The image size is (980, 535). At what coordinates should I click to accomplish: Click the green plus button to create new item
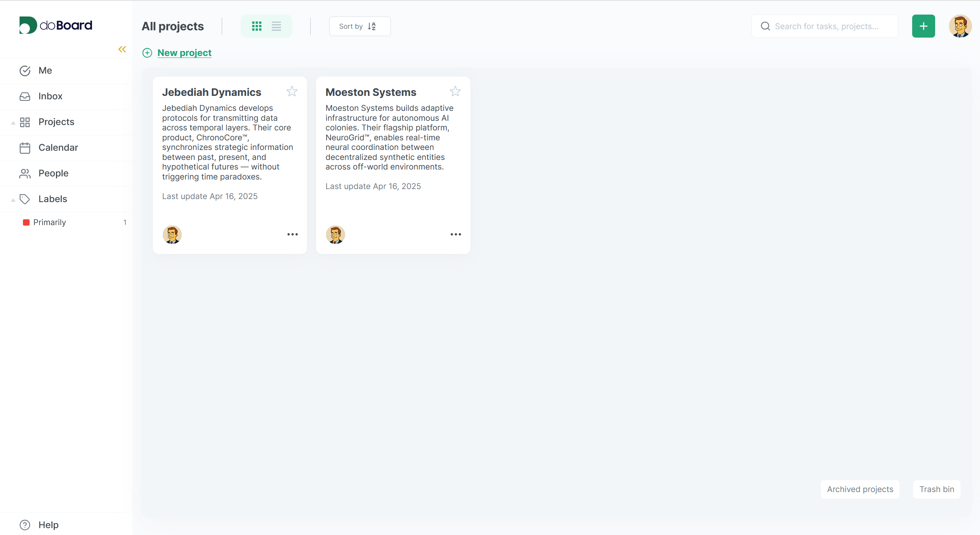click(923, 26)
